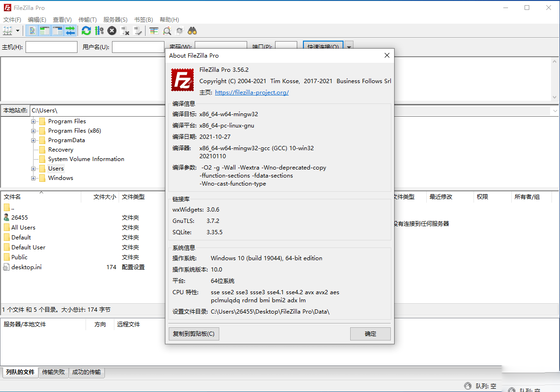The width and height of the screenshot is (560, 392).
Task: Click message log scrollbar down arrow
Action: pos(555,97)
